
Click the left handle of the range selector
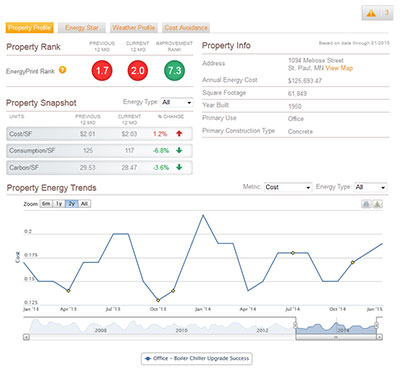click(x=295, y=325)
